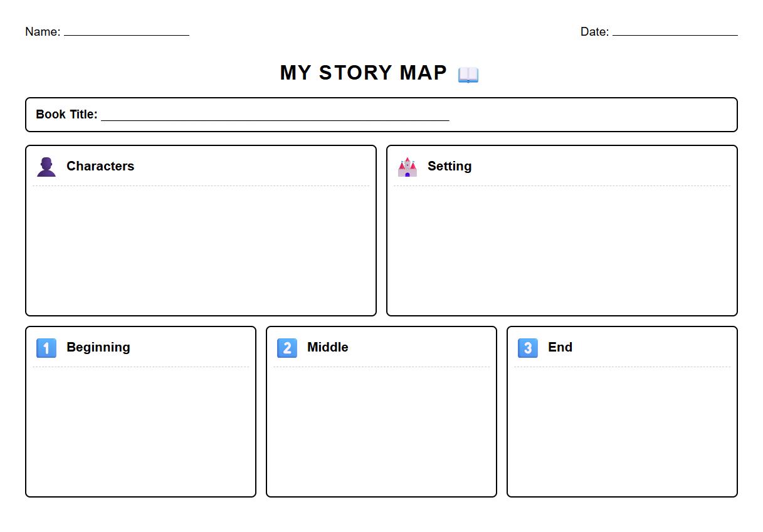Click the Beginning heading text
The image size is (763, 532).
[x=98, y=348]
